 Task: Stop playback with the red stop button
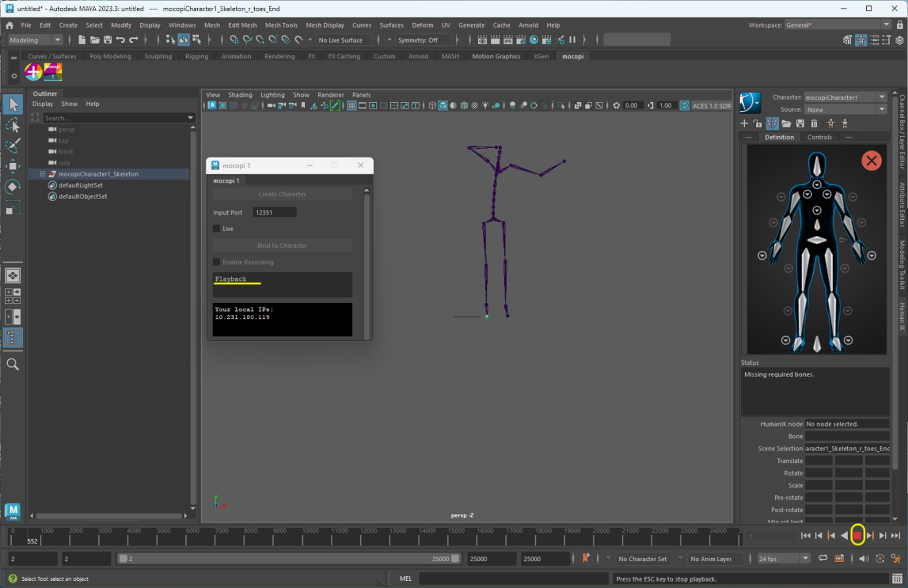pos(857,535)
